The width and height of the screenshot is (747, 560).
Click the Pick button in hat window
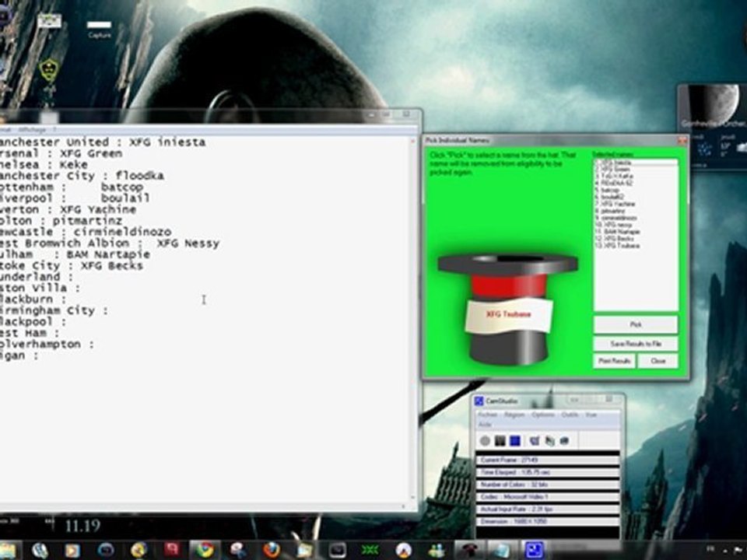(x=636, y=325)
